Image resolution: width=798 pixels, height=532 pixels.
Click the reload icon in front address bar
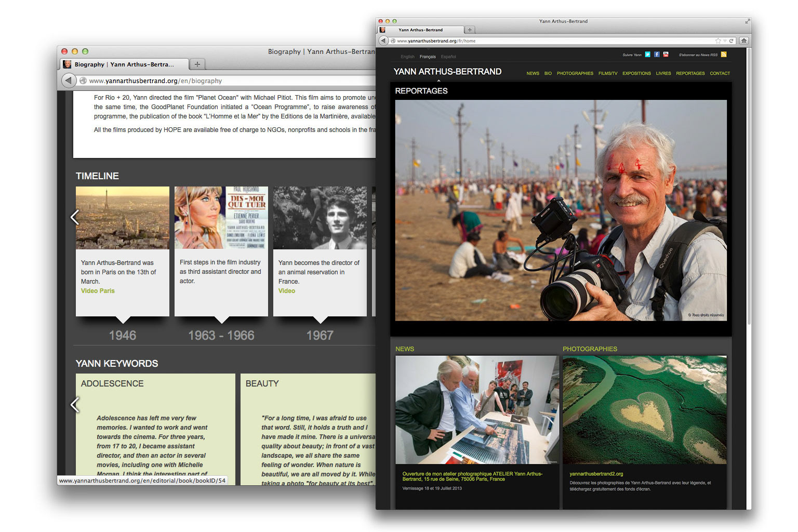[x=731, y=41]
